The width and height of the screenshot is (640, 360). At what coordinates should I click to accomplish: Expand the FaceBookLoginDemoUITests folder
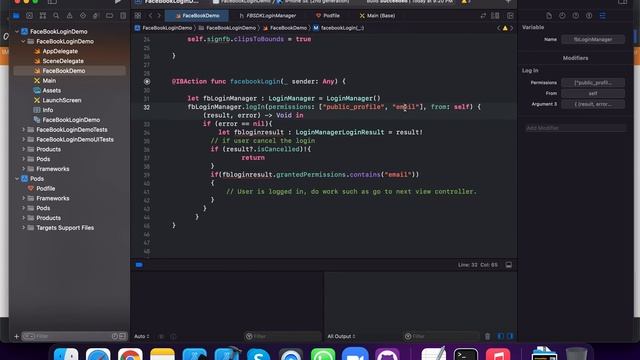(23, 139)
